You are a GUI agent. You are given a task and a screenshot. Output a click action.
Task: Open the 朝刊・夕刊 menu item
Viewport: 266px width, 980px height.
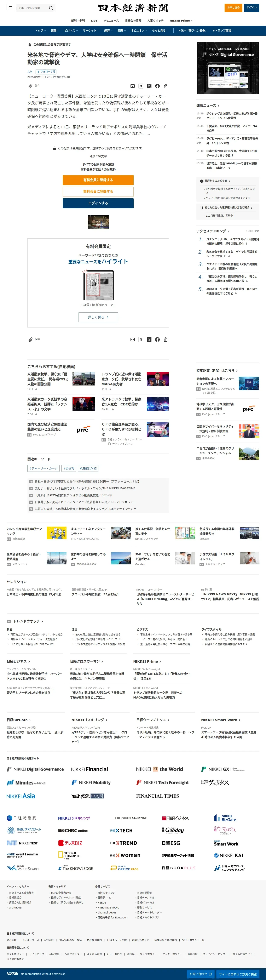tap(78, 21)
